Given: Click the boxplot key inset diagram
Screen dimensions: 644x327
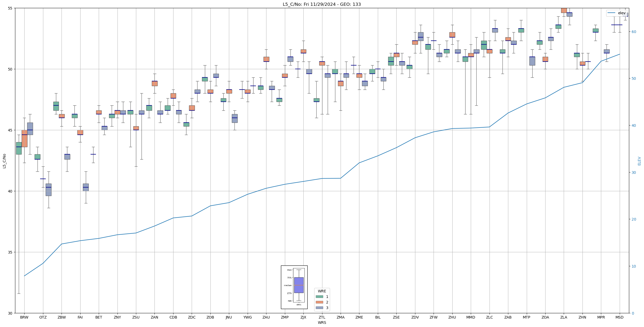Looking at the screenshot, I should click(x=294, y=287).
